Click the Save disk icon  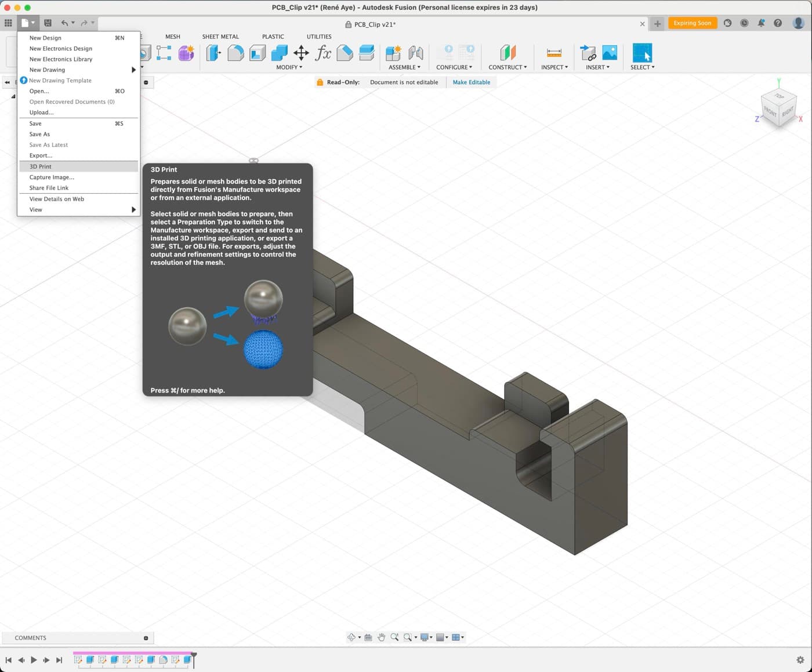48,23
